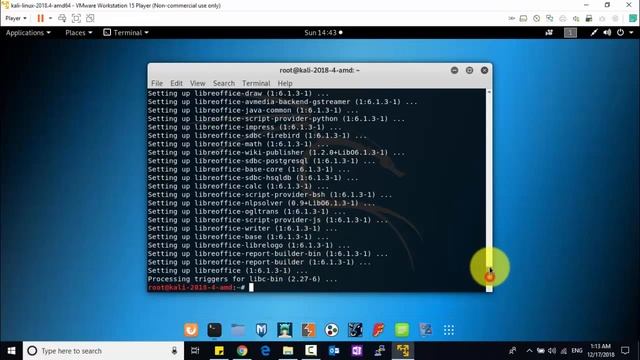This screenshot has height=360, width=640.
Task: Open the Edit menu in terminal window
Action: click(176, 83)
